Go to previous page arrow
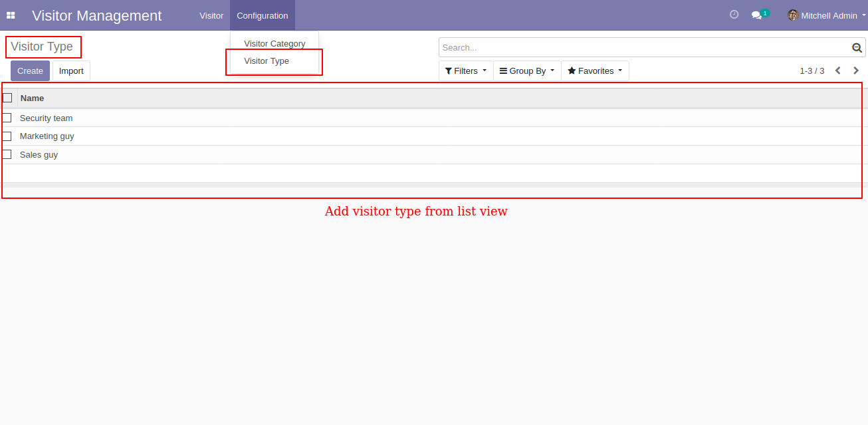Image resolution: width=868 pixels, height=425 pixels. 838,71
